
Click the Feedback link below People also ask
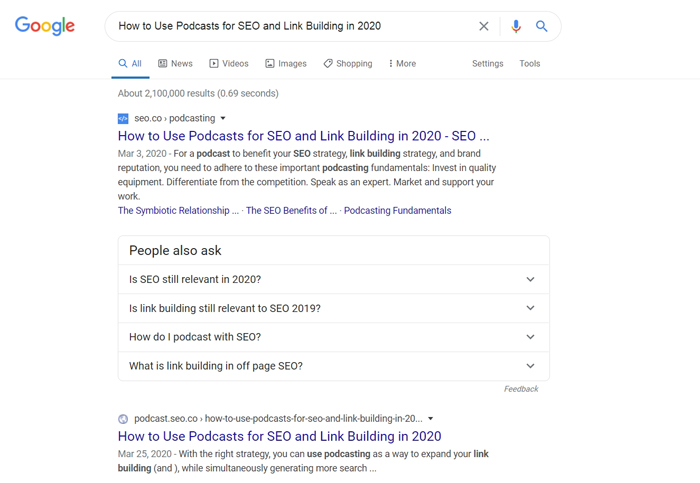pyautogui.click(x=521, y=389)
